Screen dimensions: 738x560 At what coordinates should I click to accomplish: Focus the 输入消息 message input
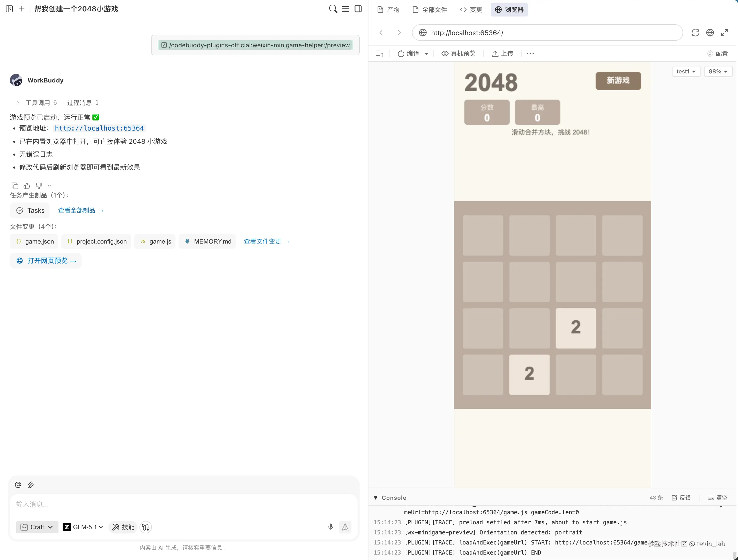coord(183,504)
